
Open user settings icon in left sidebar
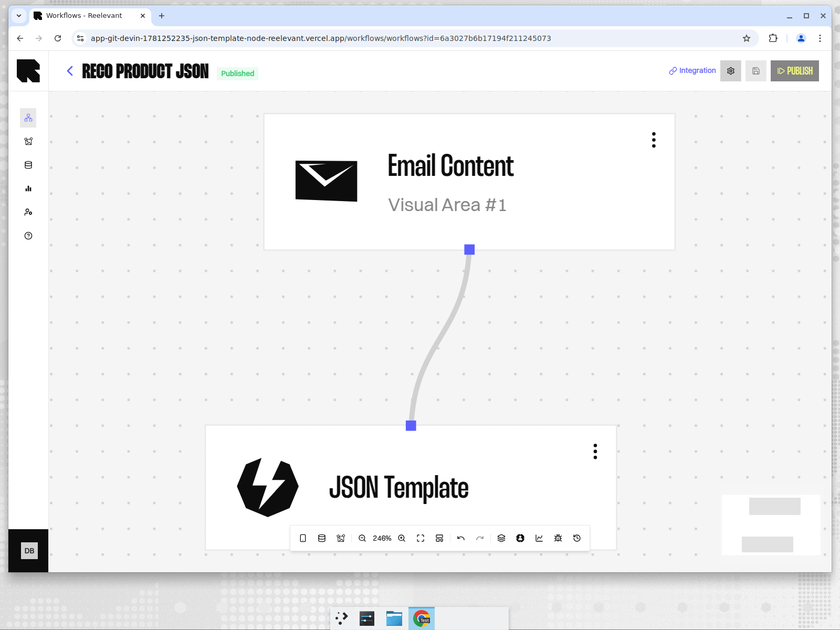click(28, 212)
